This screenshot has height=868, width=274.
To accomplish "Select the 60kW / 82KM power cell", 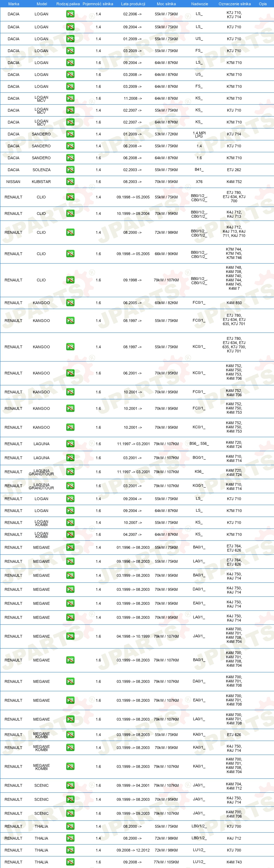I will [166, 303].
